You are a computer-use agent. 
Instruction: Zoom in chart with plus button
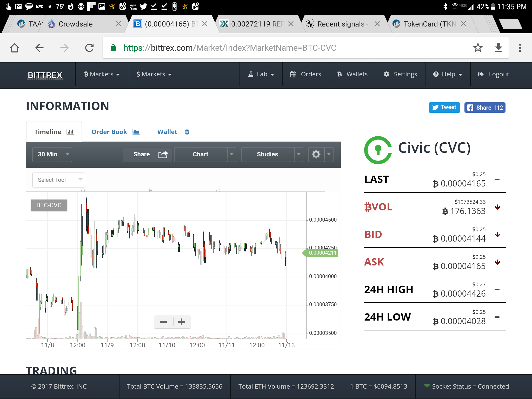click(182, 322)
